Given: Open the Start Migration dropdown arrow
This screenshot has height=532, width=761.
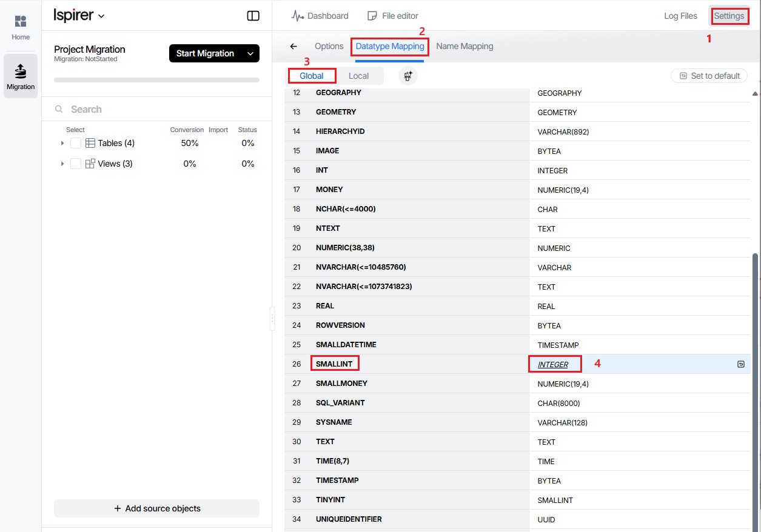Looking at the screenshot, I should point(250,53).
